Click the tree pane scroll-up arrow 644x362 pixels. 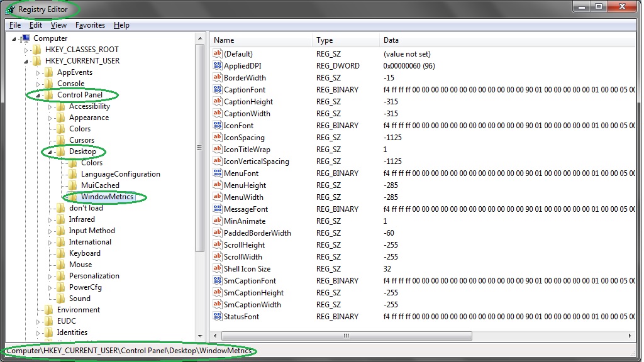(x=200, y=38)
